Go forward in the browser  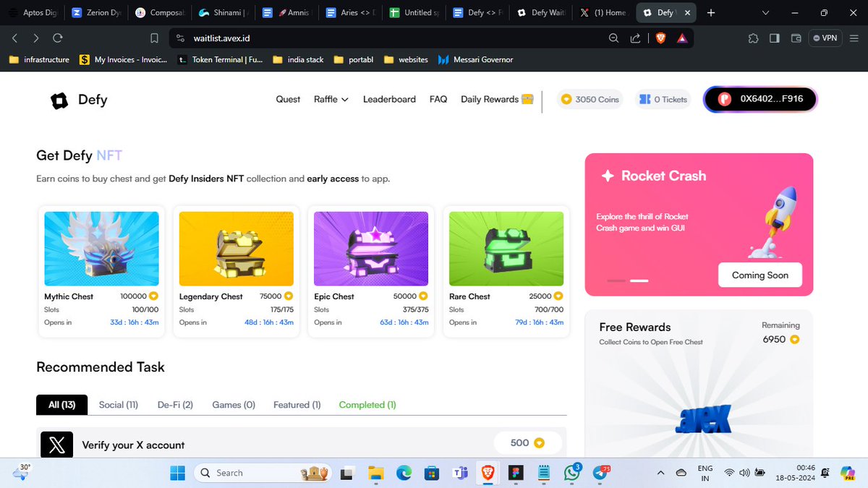pyautogui.click(x=36, y=38)
